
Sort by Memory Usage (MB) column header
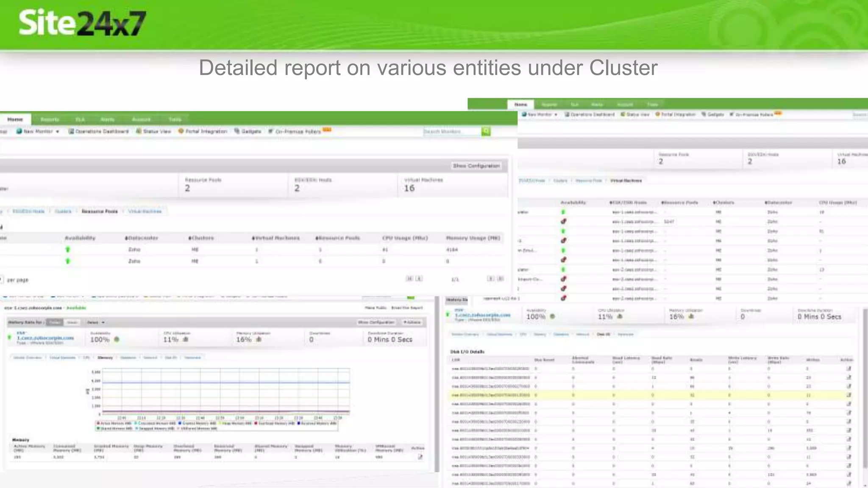click(x=473, y=238)
